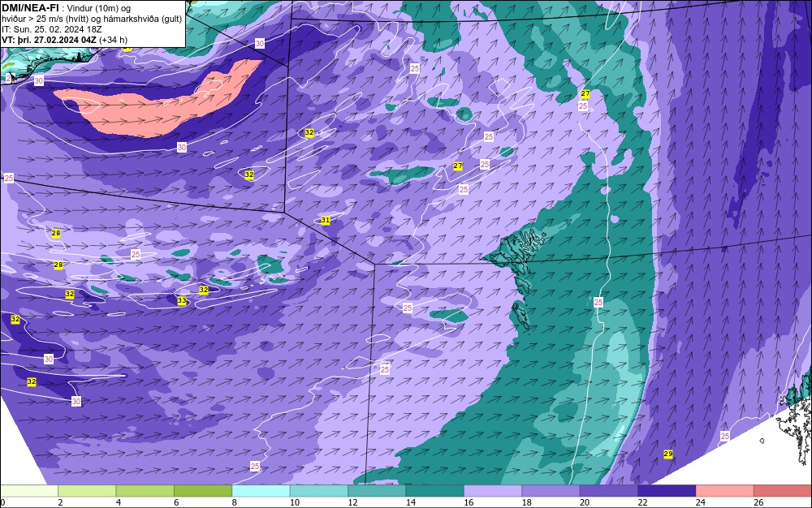Click the 'VT: þri. 27.02.2024 04Z' valid time
Screen dimensions: 812x508
[50, 40]
